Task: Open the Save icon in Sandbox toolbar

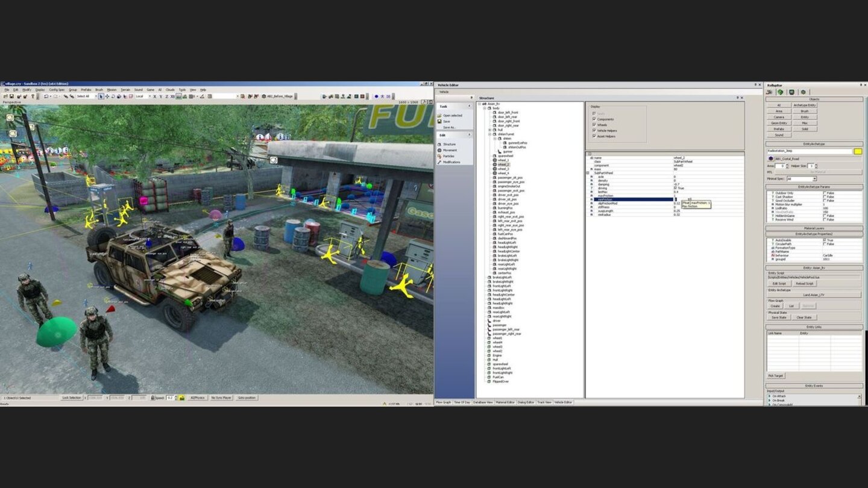Action: [x=11, y=96]
